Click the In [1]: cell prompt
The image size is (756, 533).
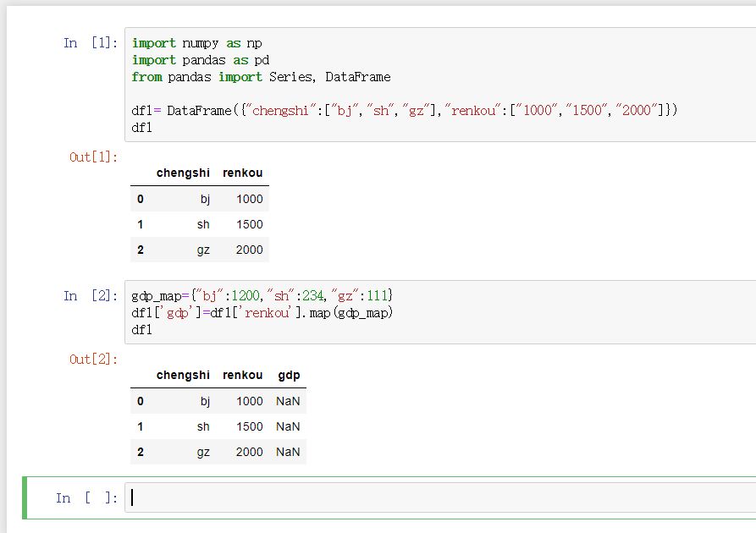(x=91, y=43)
